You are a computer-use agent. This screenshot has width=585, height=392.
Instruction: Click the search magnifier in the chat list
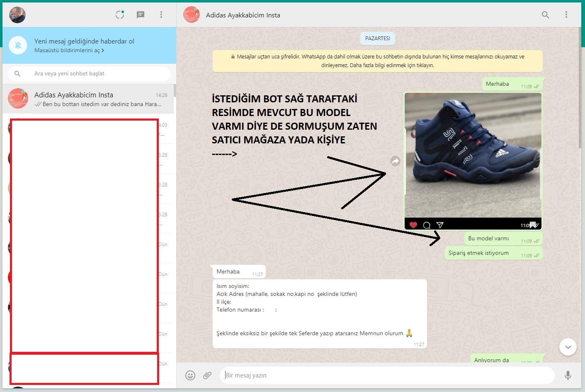coord(17,74)
